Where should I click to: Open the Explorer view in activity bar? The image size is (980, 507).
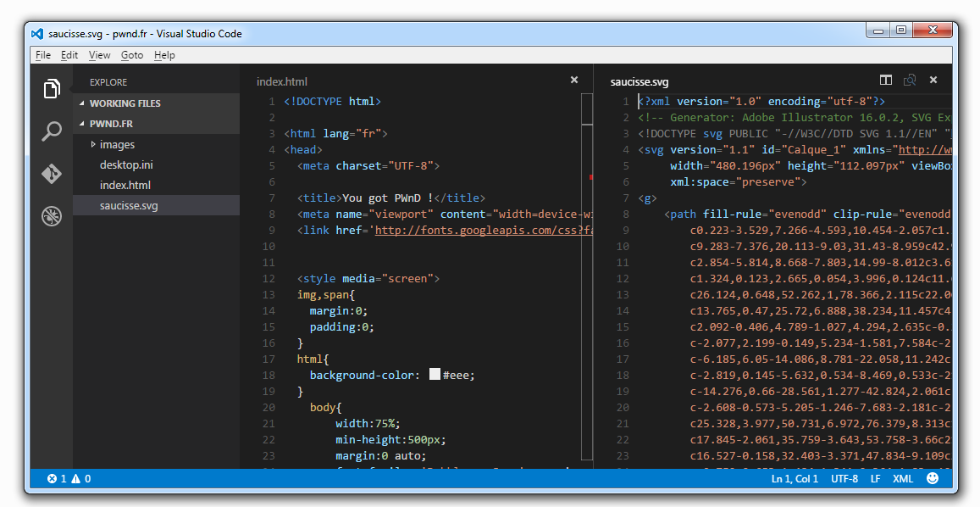[x=52, y=88]
